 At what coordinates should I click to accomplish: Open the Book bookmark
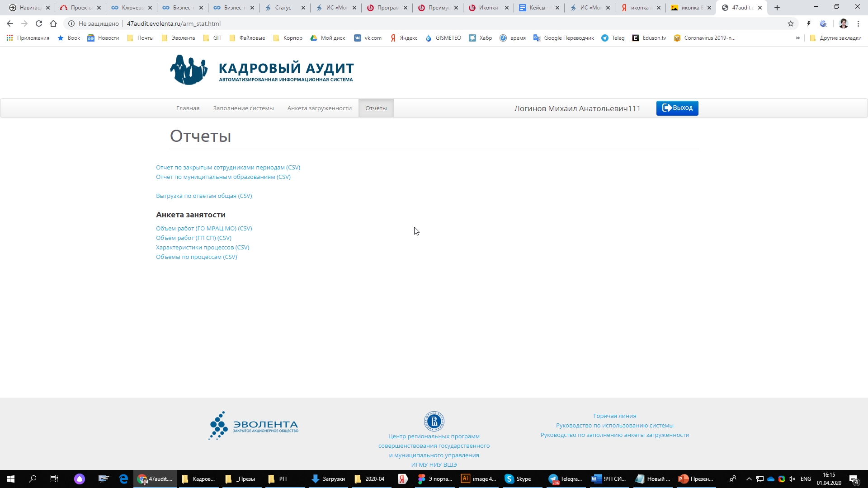pyautogui.click(x=69, y=38)
